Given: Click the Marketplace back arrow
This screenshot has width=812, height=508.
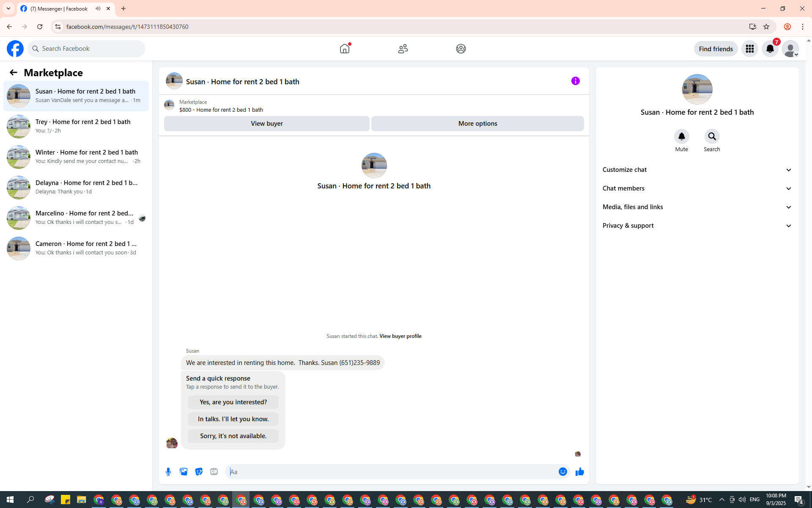Looking at the screenshot, I should pos(13,72).
